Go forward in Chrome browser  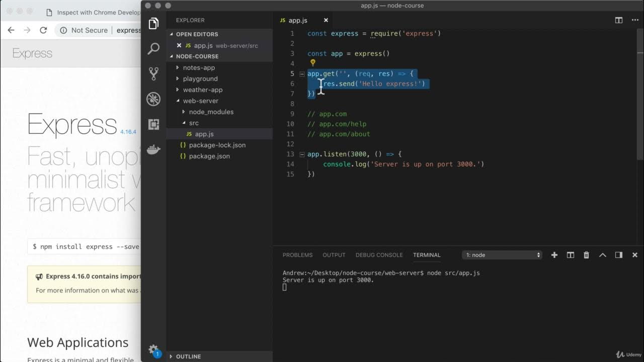coord(27,30)
